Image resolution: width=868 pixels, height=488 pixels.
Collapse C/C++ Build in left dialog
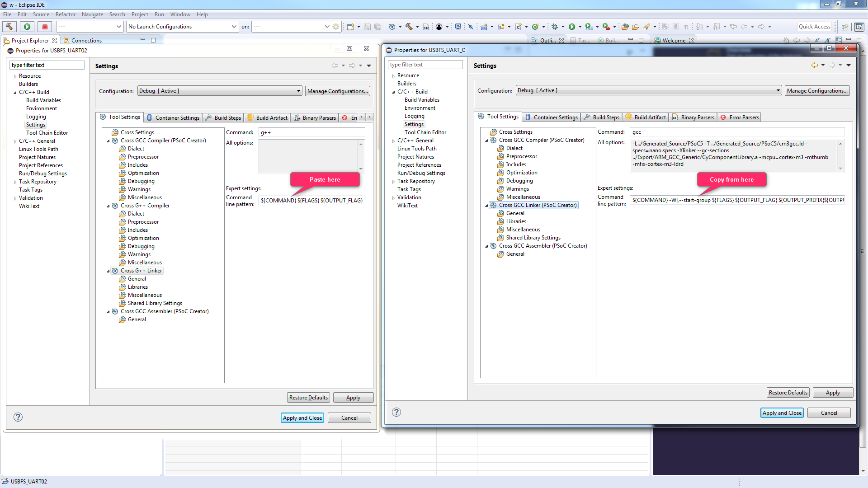(x=15, y=93)
